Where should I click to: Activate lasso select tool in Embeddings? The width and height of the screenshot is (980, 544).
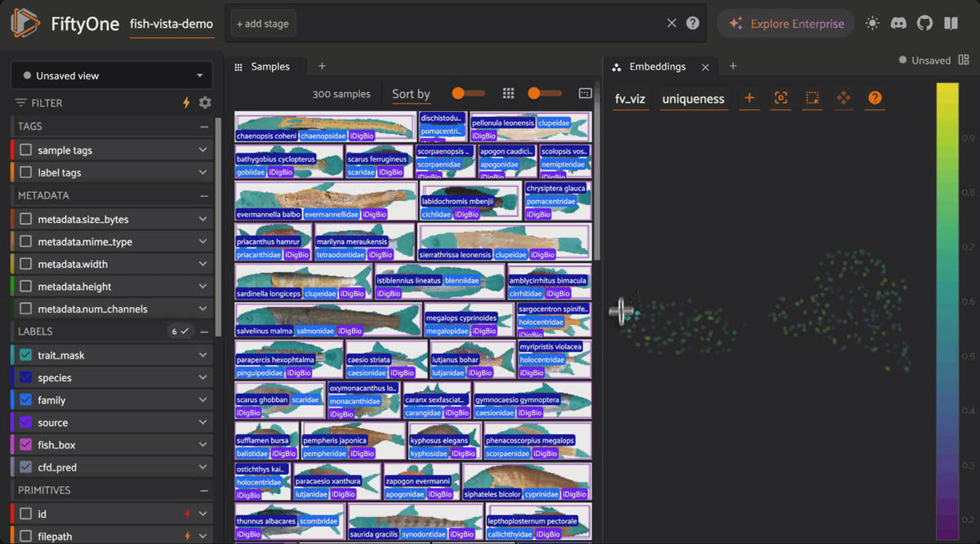[x=812, y=98]
